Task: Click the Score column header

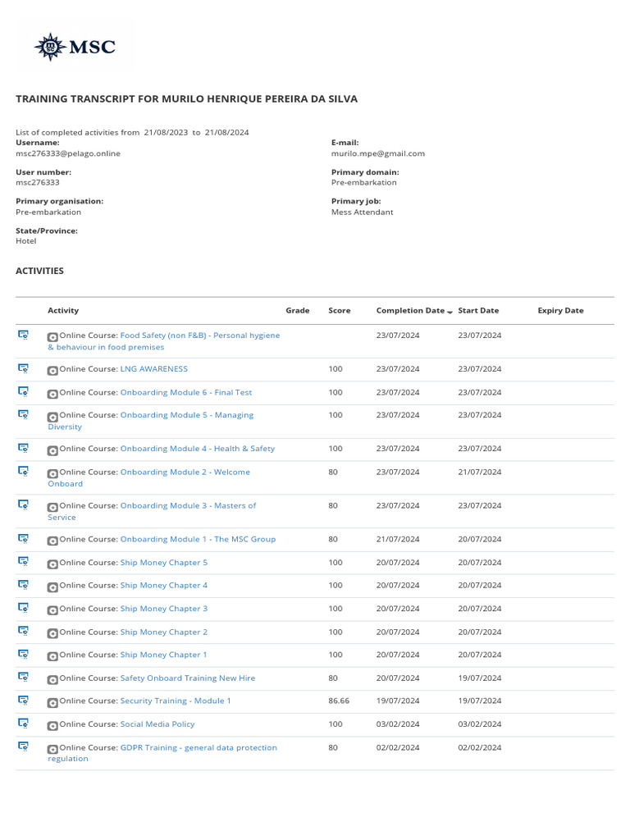Action: (339, 310)
